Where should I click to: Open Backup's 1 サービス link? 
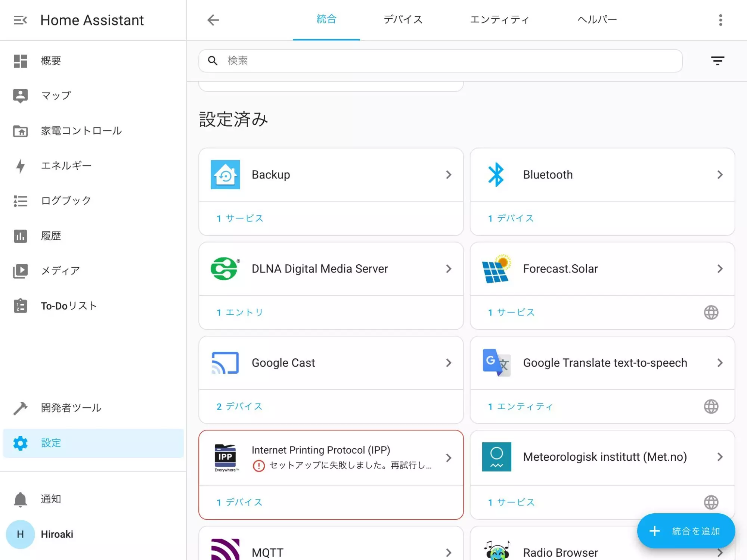coord(240,218)
